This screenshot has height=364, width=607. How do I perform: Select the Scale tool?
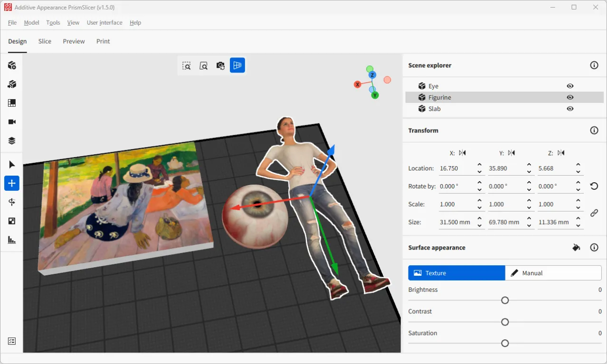click(x=11, y=221)
